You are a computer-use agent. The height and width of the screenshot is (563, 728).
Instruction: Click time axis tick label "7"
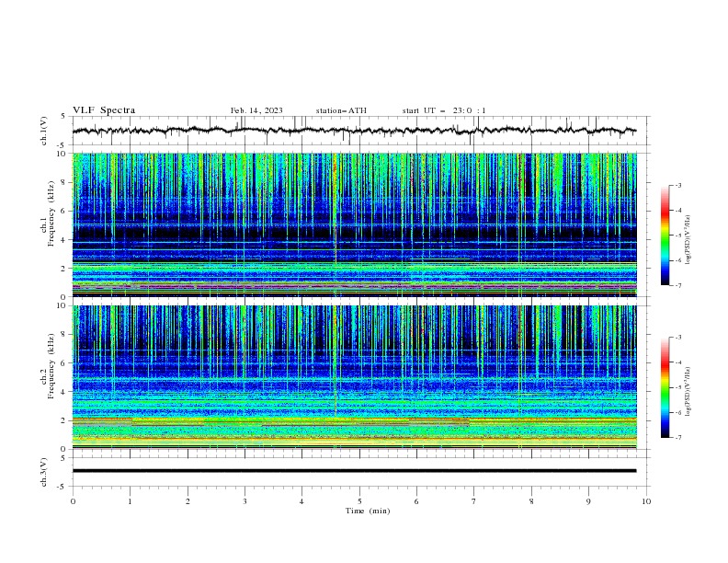(x=474, y=501)
